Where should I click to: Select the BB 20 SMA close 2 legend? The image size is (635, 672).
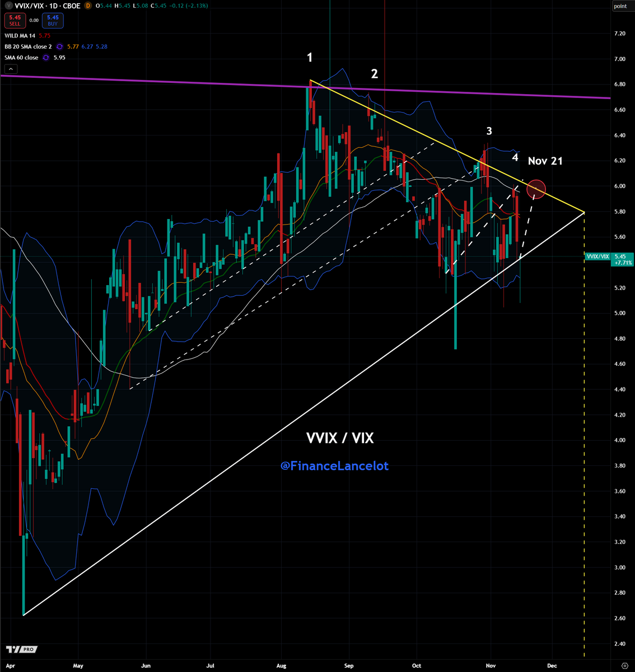point(28,46)
